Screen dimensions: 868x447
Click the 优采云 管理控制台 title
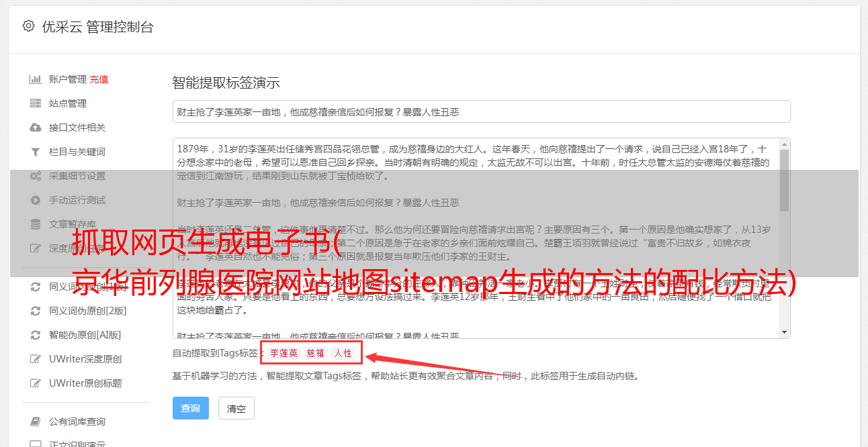tap(97, 27)
